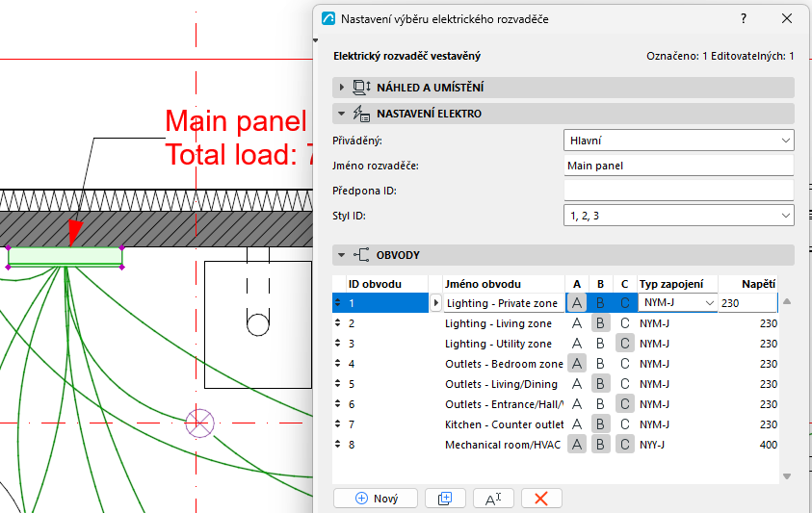Viewport: 812px width, 513px height.
Task: Click the OBVODY section circuit icon
Action: pyautogui.click(x=361, y=255)
